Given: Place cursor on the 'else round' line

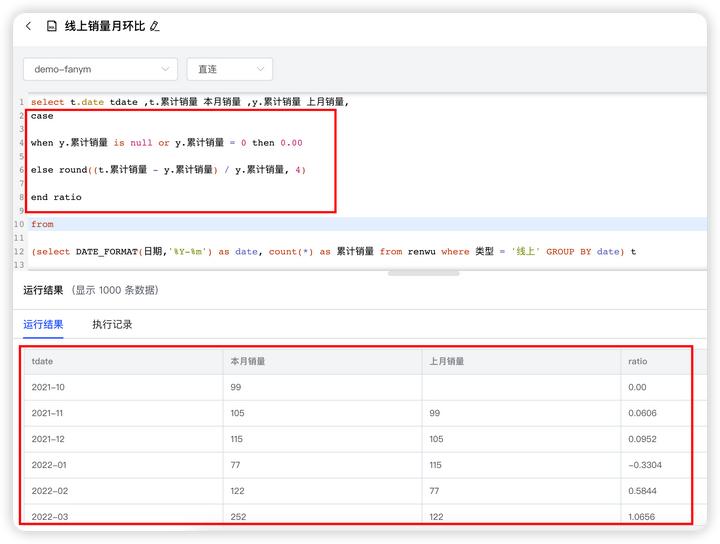Looking at the screenshot, I should 168,170.
